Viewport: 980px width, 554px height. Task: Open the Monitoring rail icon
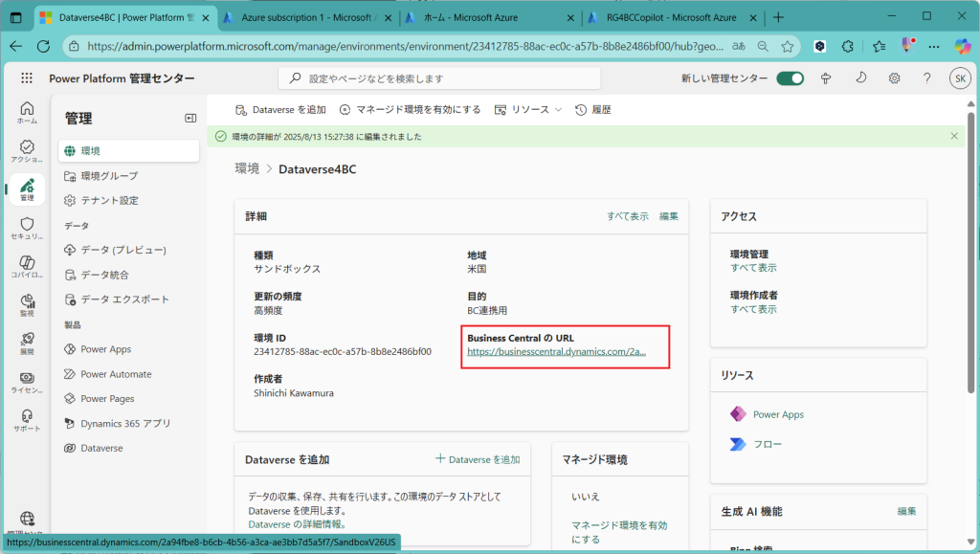27,305
